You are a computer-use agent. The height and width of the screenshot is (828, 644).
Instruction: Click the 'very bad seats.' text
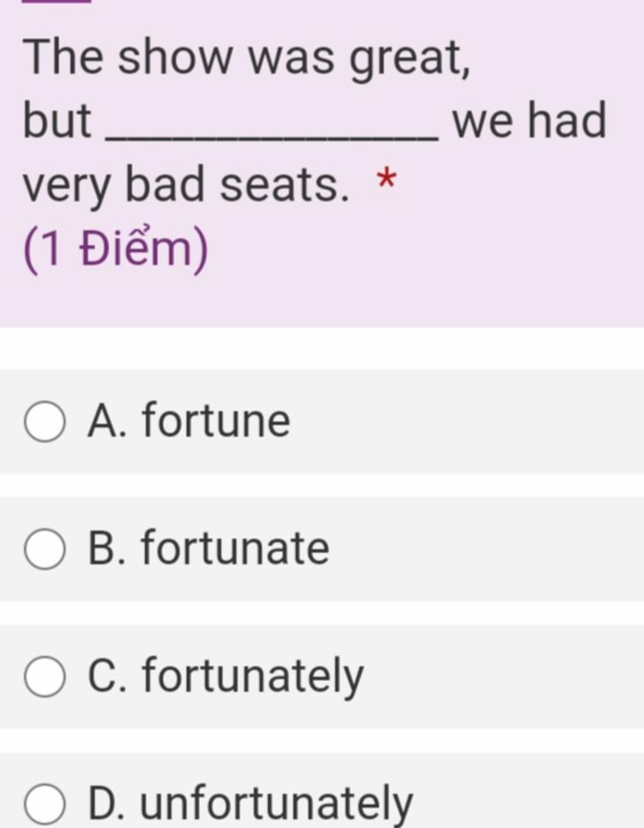186,185
